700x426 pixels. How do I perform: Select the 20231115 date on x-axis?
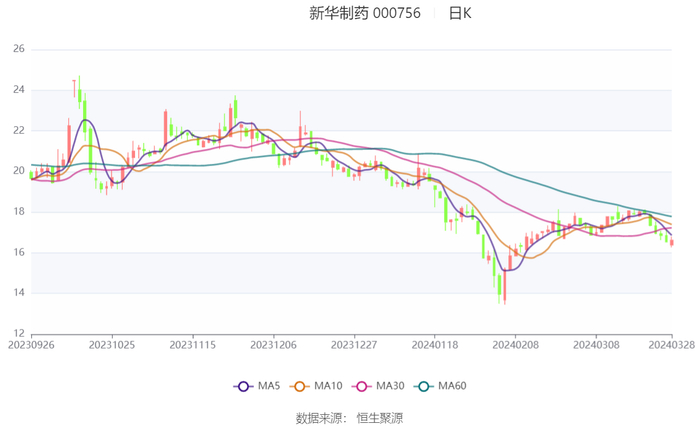(x=192, y=343)
